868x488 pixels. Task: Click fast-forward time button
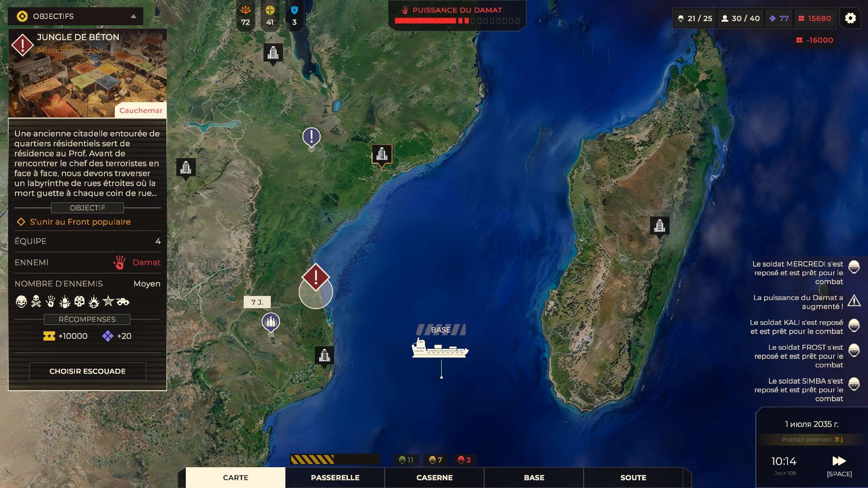click(x=839, y=461)
